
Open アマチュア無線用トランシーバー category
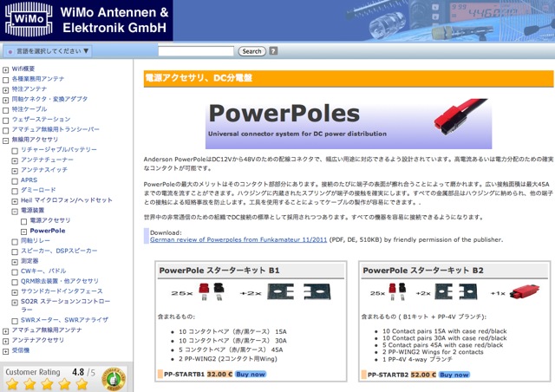[55, 129]
